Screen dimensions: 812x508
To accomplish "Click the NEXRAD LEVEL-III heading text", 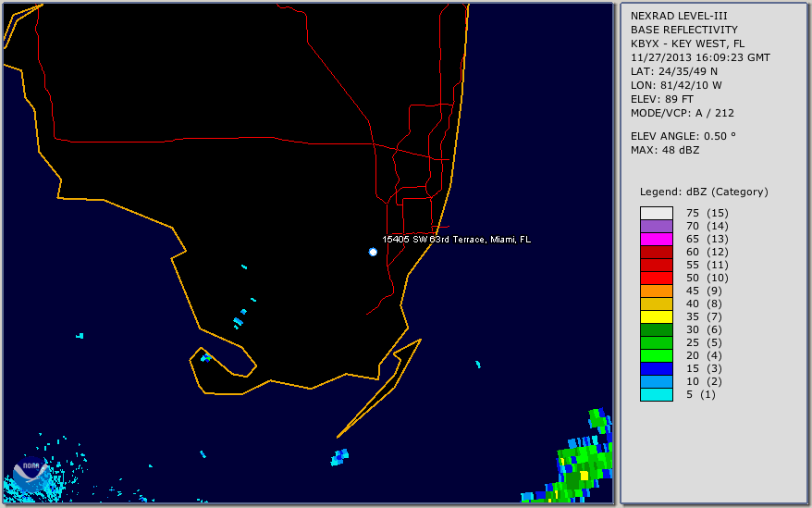I will click(679, 16).
